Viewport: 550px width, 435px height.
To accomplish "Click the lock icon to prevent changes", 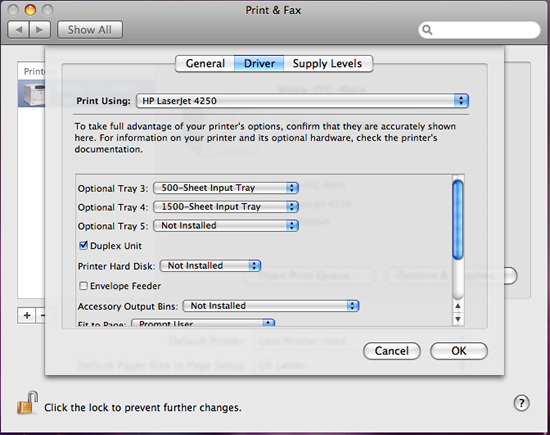I will [27, 402].
